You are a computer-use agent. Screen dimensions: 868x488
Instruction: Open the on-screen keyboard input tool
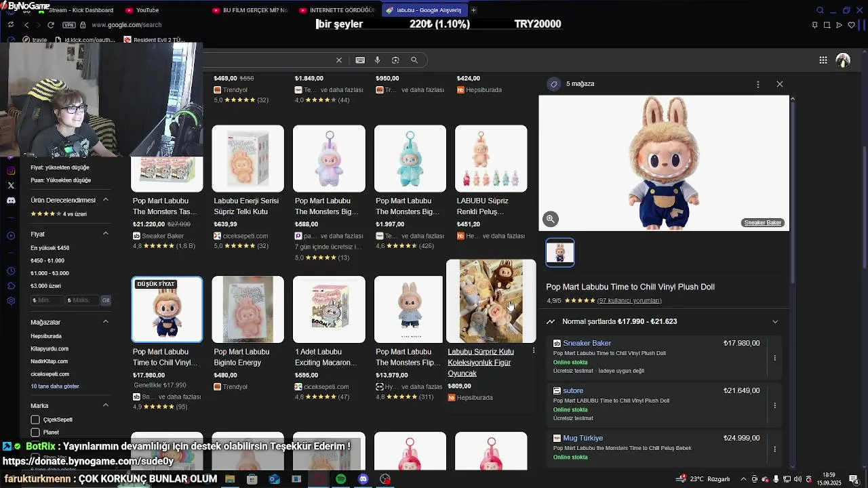coord(360,60)
